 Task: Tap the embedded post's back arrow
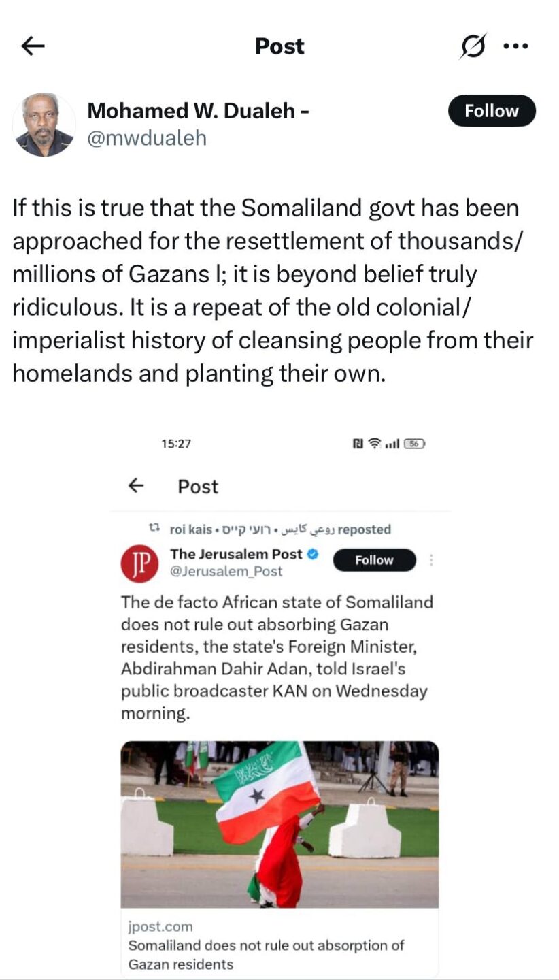[137, 485]
